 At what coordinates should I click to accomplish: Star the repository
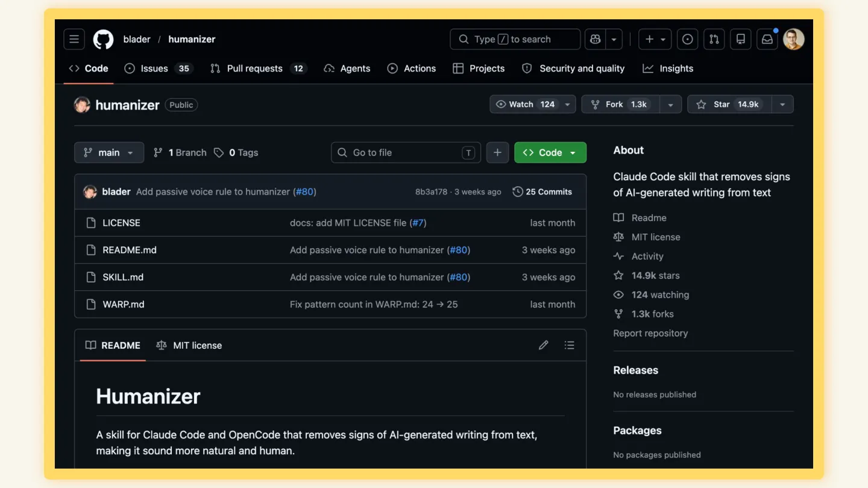[729, 104]
